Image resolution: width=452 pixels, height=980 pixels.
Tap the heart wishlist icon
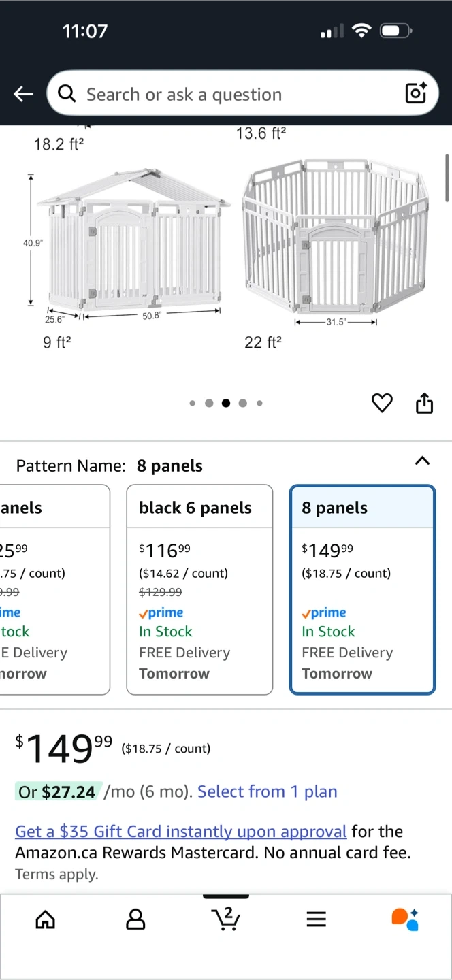[382, 404]
